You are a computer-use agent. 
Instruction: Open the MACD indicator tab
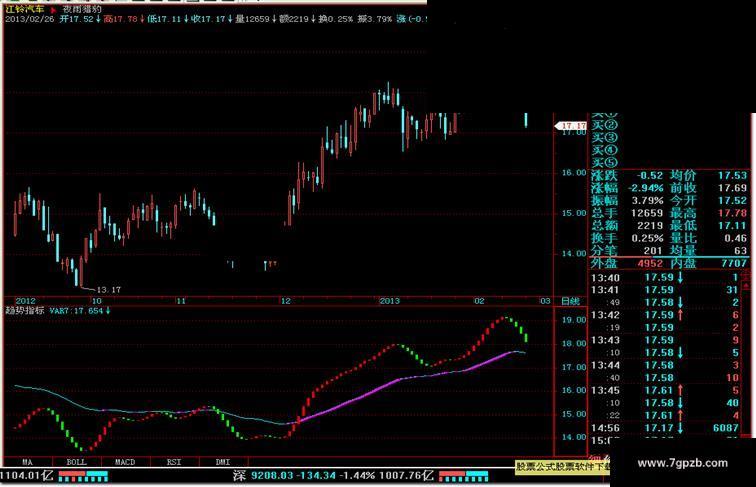point(125,462)
